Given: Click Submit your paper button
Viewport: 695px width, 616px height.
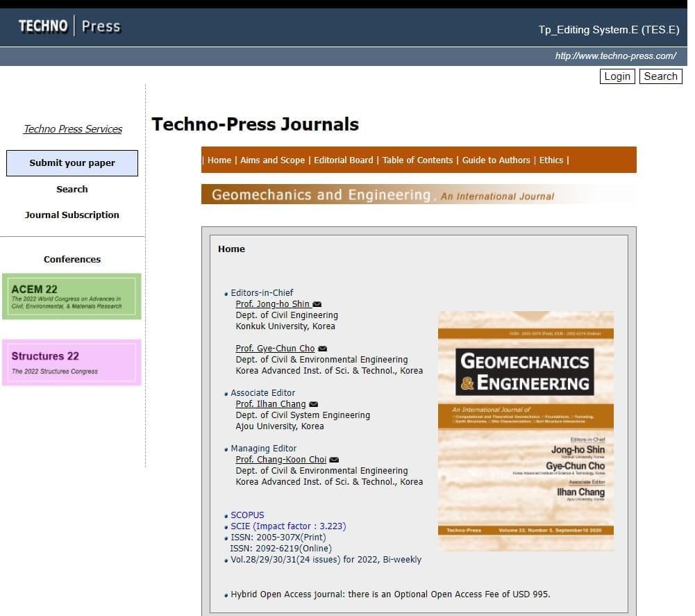Looking at the screenshot, I should (72, 163).
